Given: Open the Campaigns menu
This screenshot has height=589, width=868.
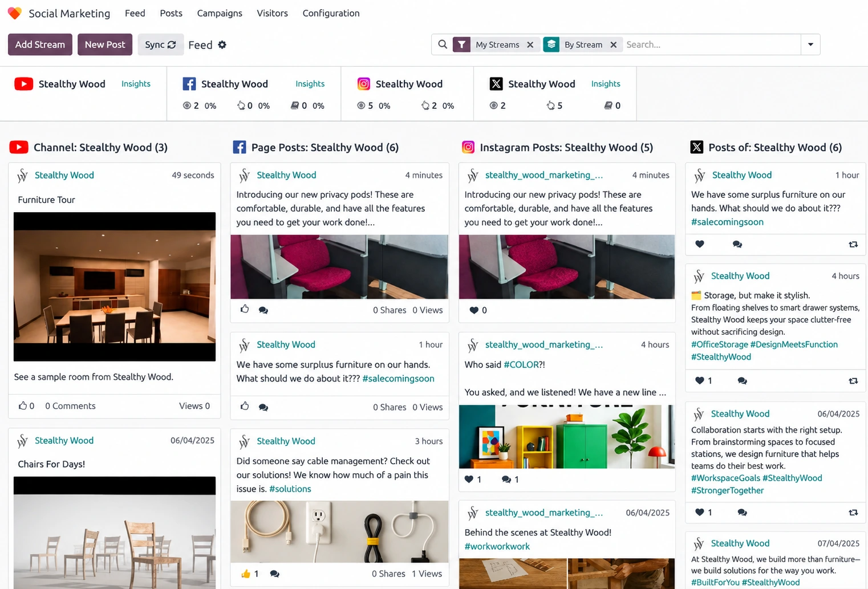Looking at the screenshot, I should [220, 13].
